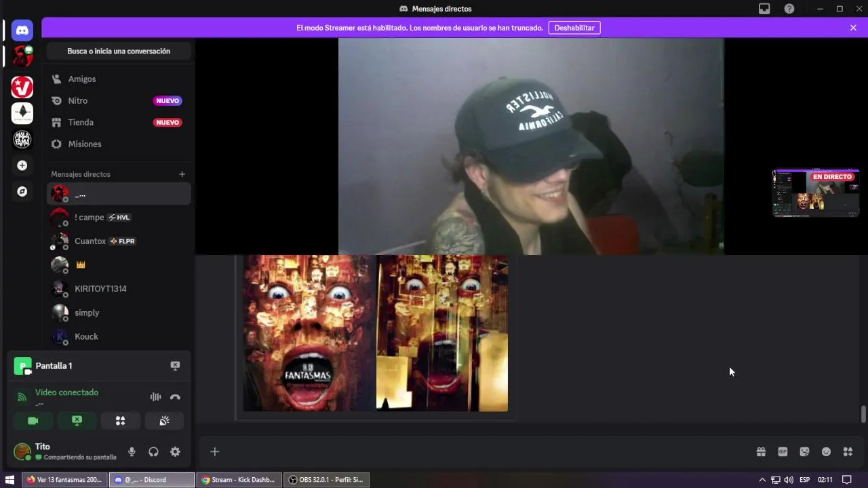Disable Streamer mode with Deshabilitar button

574,28
